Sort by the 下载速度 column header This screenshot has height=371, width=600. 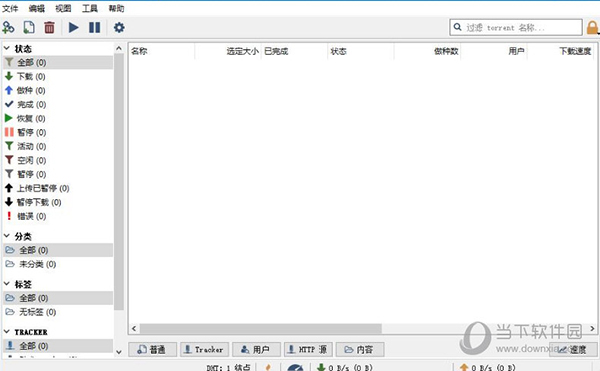[561, 51]
